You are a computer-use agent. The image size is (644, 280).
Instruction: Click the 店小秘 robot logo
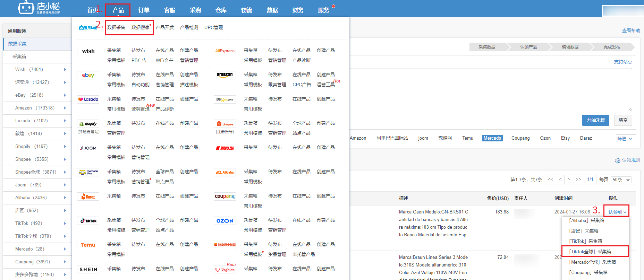point(39,8)
